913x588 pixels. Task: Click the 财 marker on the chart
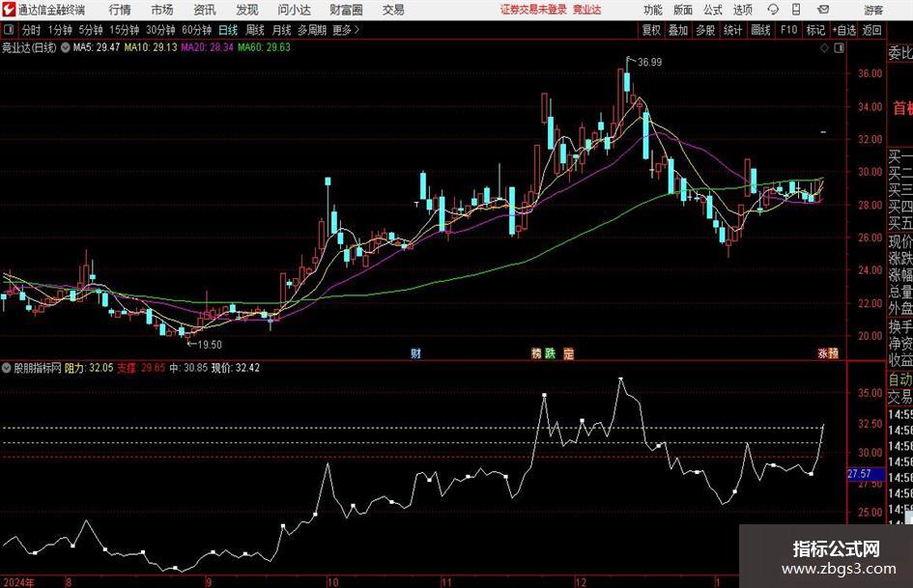coord(415,353)
